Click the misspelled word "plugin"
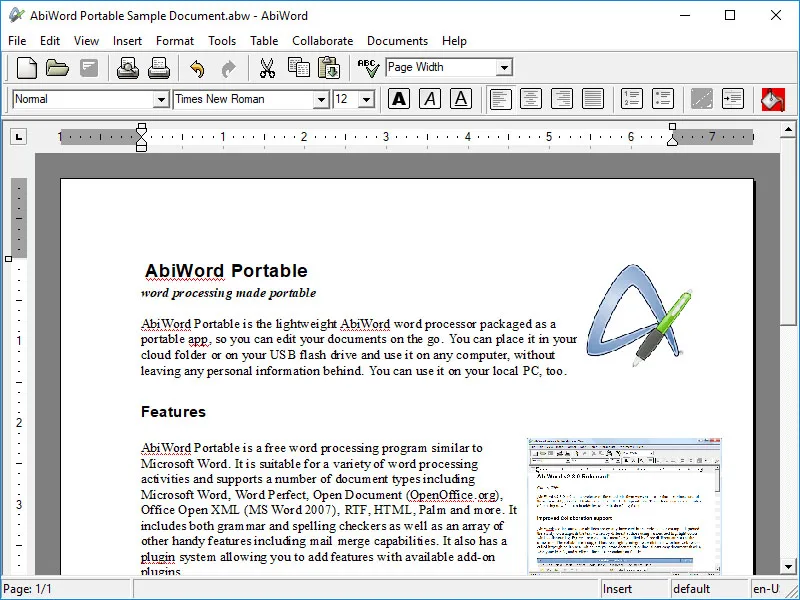 (158, 557)
